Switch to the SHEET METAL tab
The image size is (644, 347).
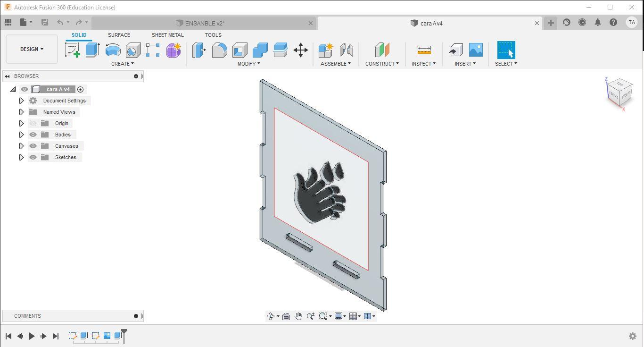click(x=168, y=35)
